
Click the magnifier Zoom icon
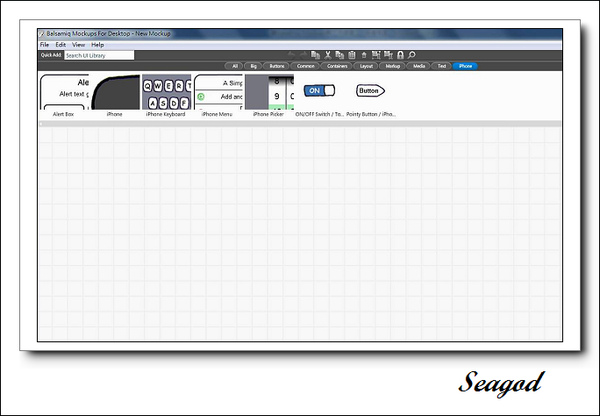(x=412, y=55)
